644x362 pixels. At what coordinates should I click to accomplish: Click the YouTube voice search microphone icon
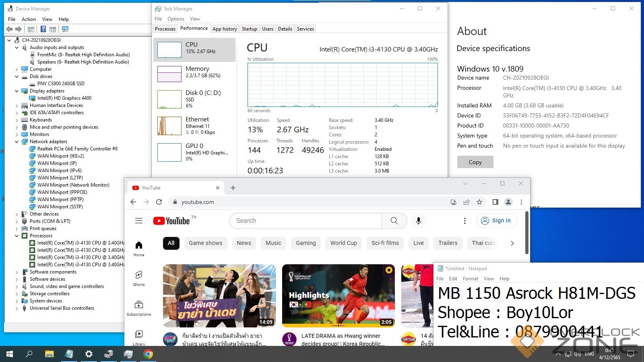(419, 221)
